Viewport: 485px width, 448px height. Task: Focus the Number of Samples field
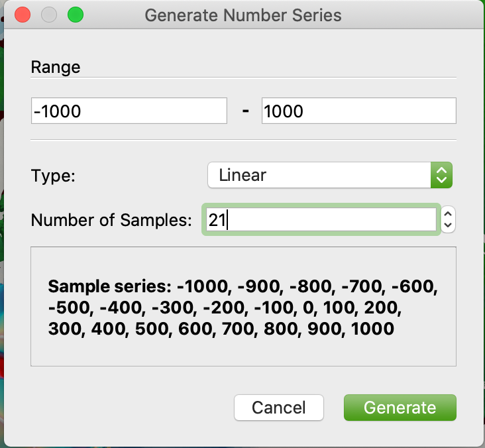(x=321, y=219)
